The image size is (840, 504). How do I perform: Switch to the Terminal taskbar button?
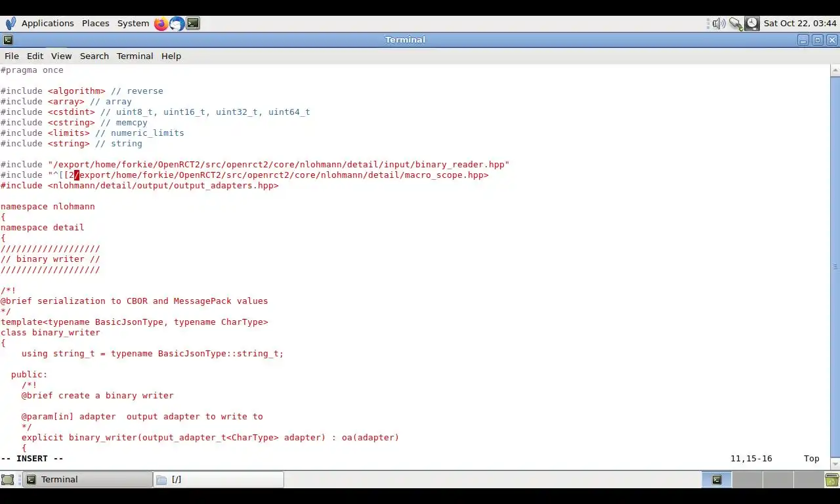click(x=87, y=480)
